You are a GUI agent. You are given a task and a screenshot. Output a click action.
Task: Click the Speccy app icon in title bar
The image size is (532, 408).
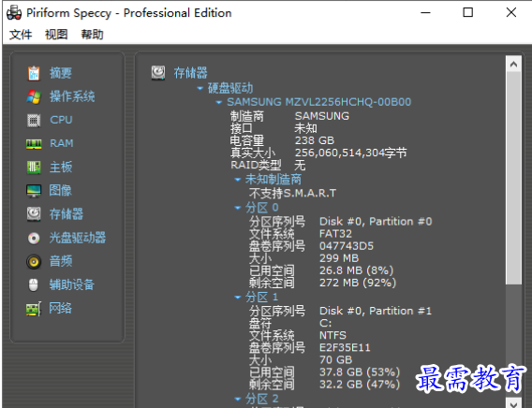(14, 13)
